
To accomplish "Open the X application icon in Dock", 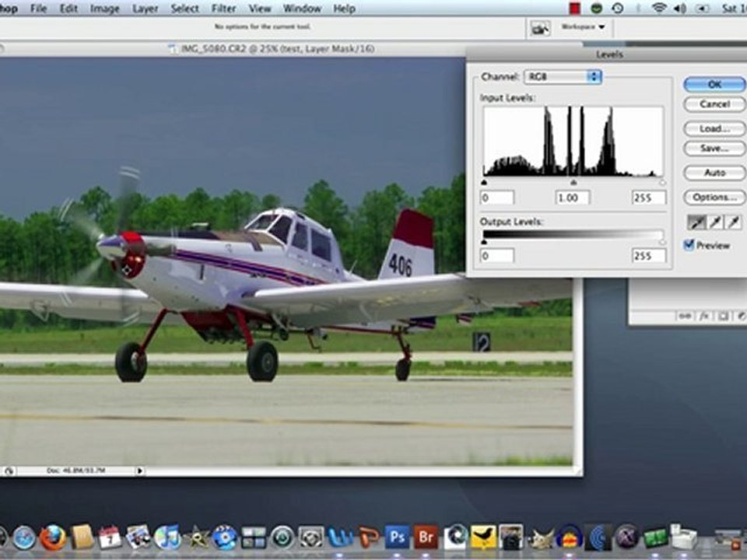I will [x=627, y=538].
